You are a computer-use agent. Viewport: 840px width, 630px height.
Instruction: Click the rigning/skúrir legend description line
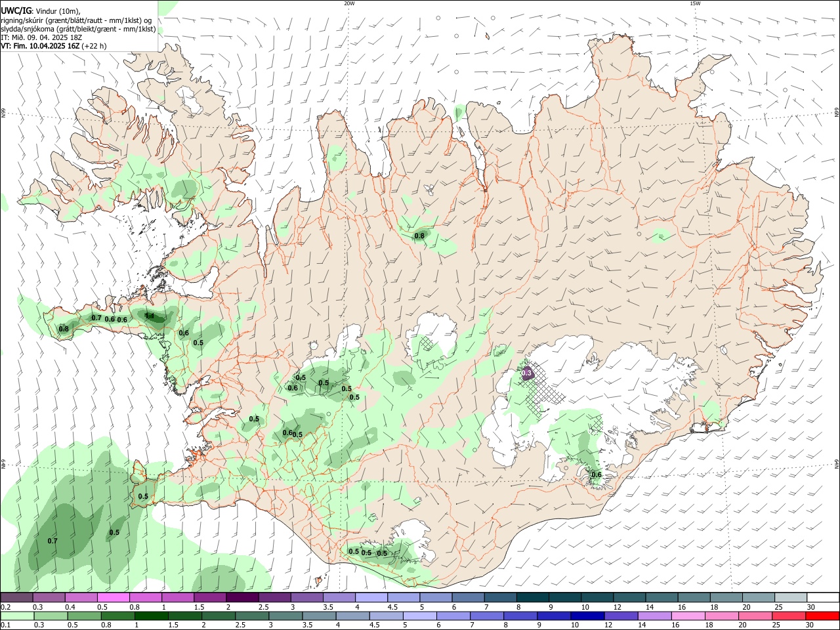tap(75, 20)
